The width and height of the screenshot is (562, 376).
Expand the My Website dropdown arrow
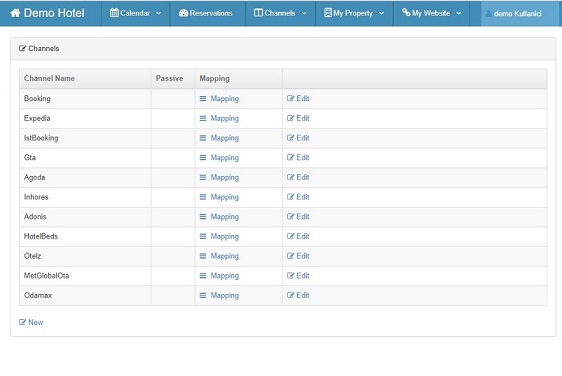(459, 13)
